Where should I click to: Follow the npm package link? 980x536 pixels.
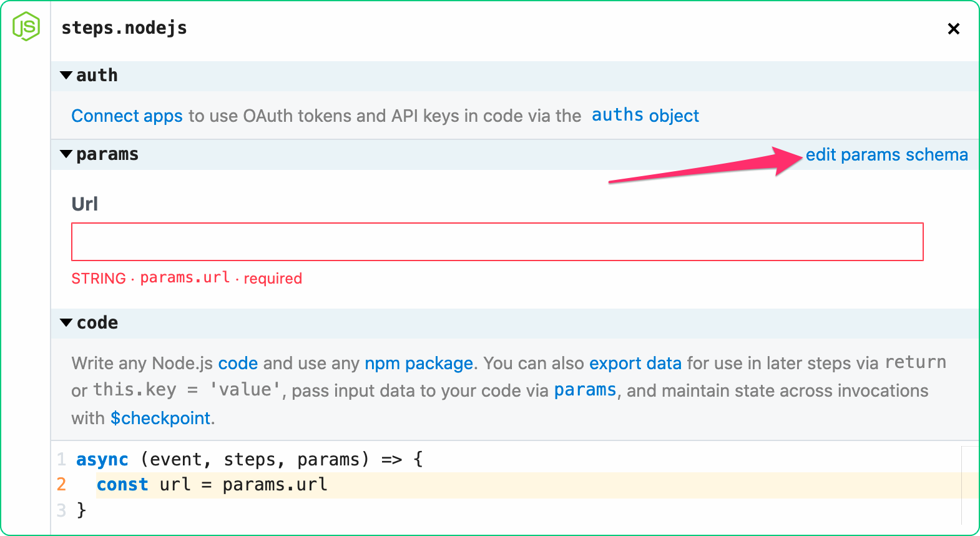click(x=418, y=364)
